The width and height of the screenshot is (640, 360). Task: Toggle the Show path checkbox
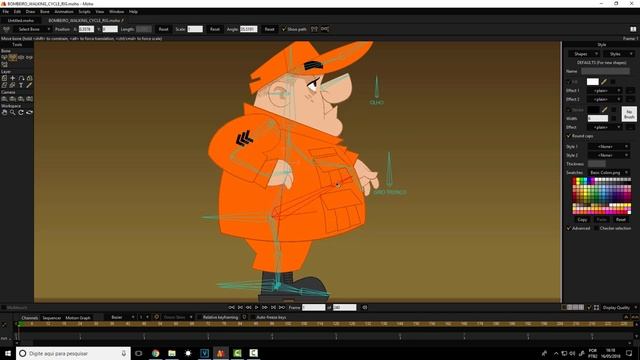coord(284,29)
